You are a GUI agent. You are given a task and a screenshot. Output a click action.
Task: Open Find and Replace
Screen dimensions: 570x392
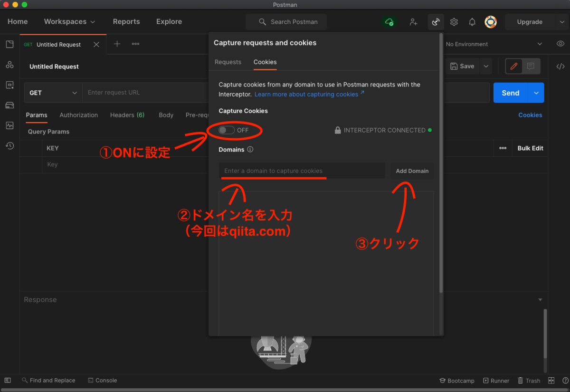48,381
